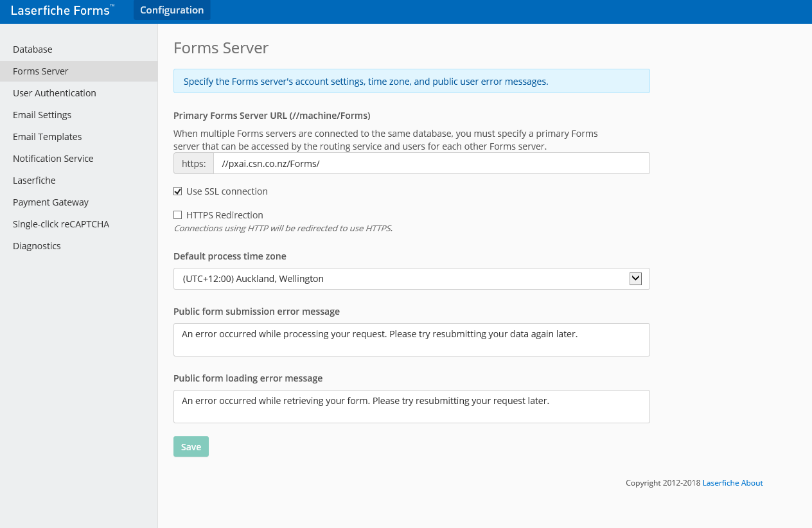Select Forms Server in the sidebar
This screenshot has height=528, width=812.
coord(40,71)
